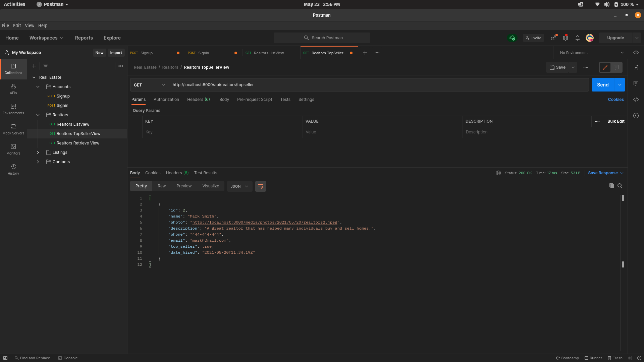Open the GET method dropdown
The image size is (644, 362).
(x=149, y=85)
